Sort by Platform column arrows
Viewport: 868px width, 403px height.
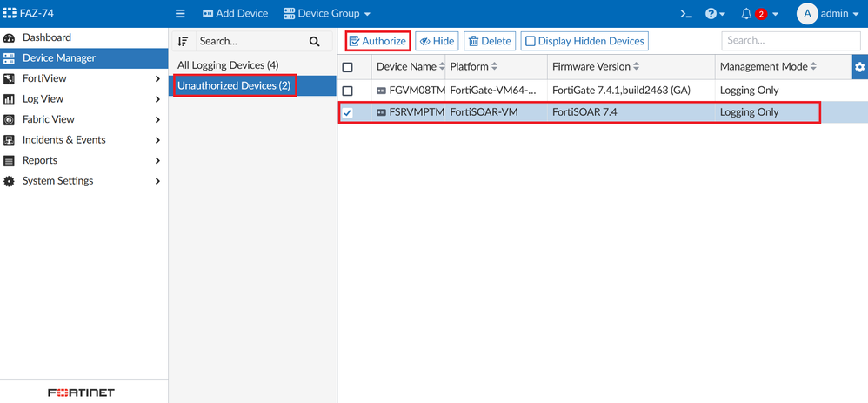[494, 66]
